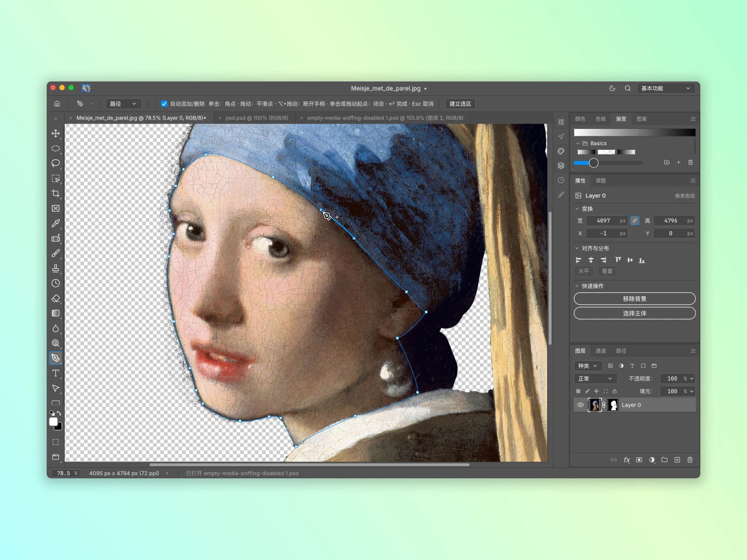Toggle Quick Mask mode in the toolbar
This screenshot has width=747, height=560.
56,442
